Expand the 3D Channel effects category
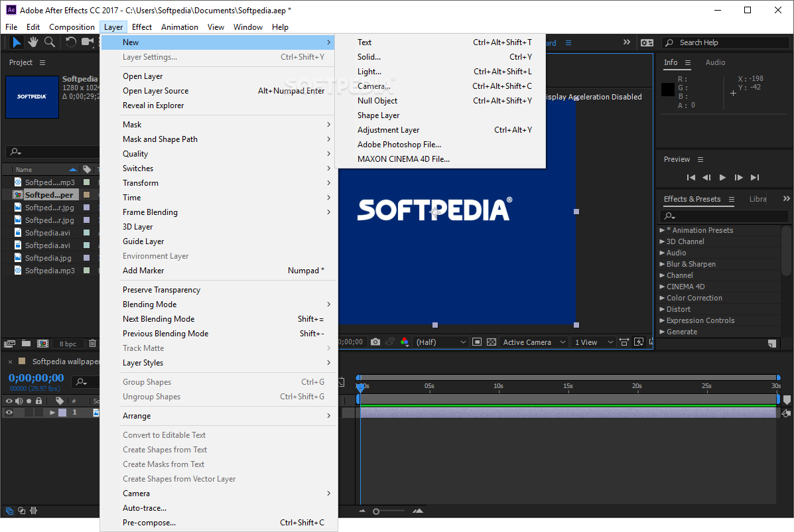794x532 pixels. (663, 242)
